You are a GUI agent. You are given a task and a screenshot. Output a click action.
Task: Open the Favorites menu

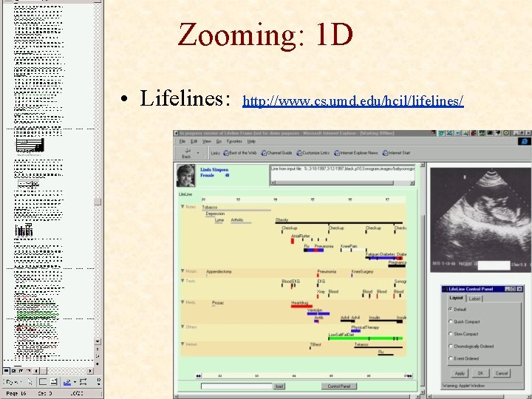[234, 141]
